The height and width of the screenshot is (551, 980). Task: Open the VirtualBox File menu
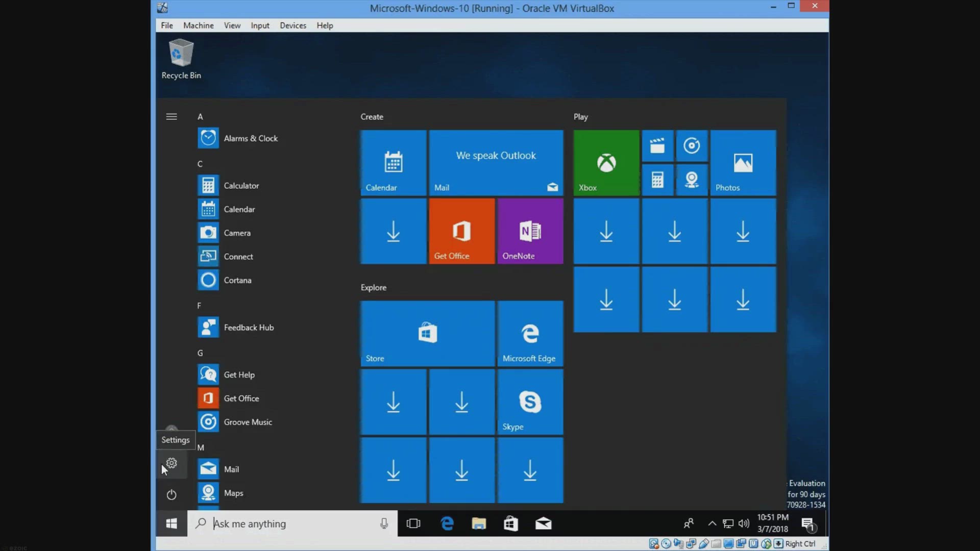[167, 26]
